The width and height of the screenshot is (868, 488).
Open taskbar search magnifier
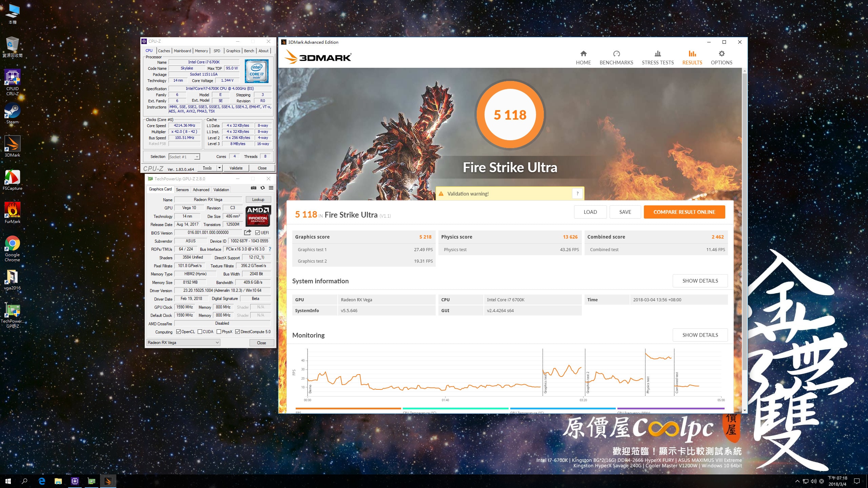coord(24,481)
